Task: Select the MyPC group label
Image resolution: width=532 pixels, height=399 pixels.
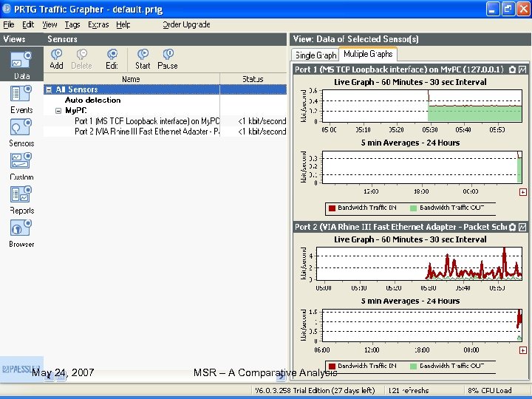Action: (76, 111)
